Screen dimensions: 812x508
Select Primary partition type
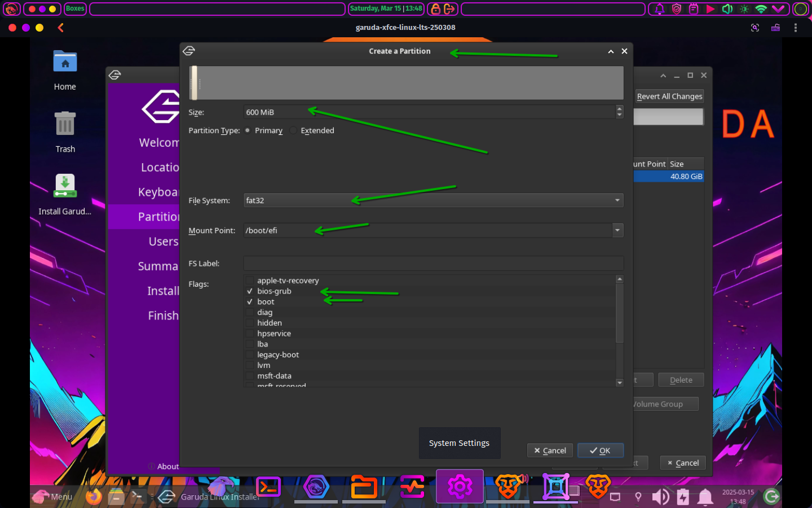tap(264, 130)
